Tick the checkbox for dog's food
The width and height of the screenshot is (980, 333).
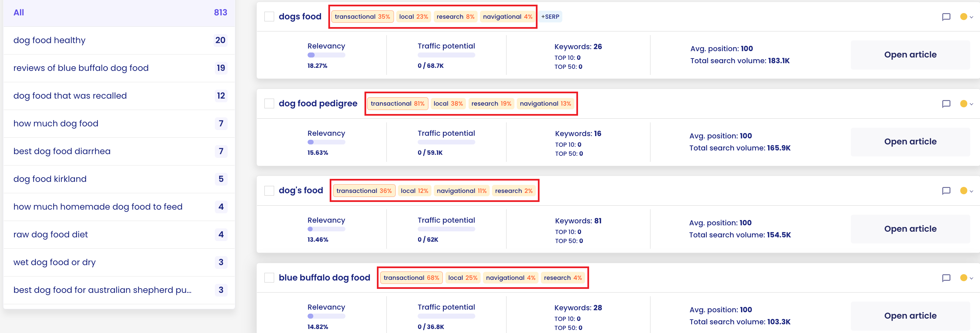pos(269,191)
